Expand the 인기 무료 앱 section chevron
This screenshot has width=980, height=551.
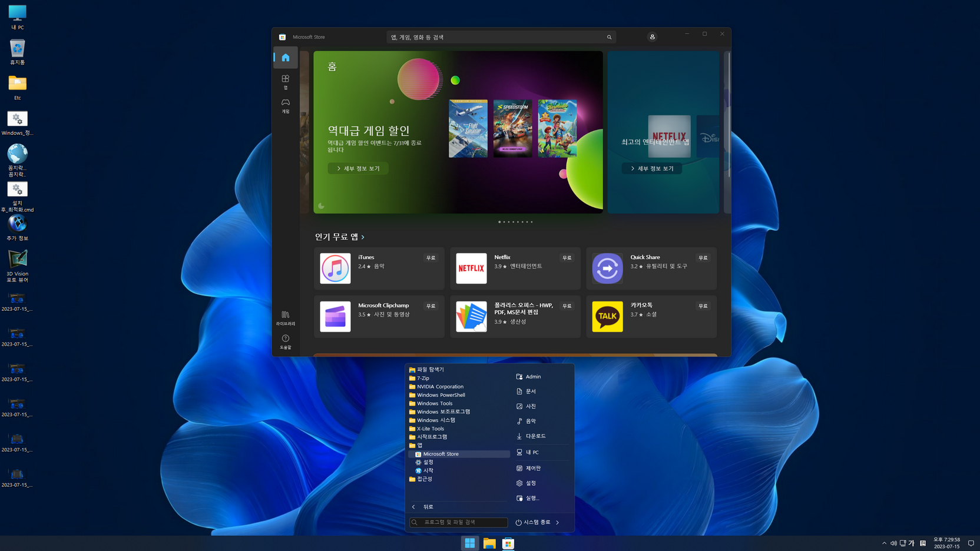point(363,237)
